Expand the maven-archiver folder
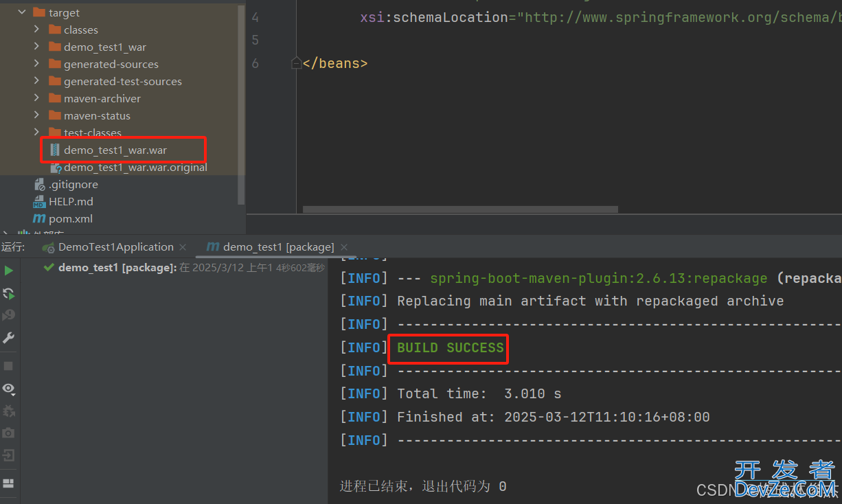The image size is (842, 504). (x=36, y=98)
